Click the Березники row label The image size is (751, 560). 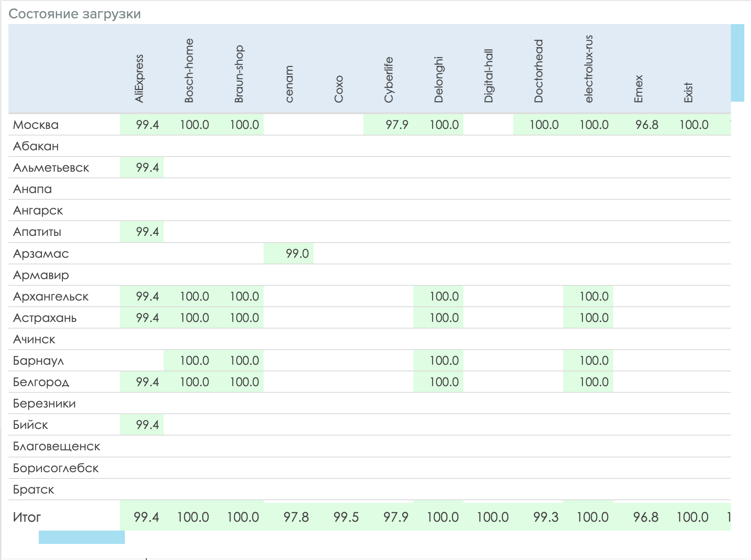click(x=45, y=404)
